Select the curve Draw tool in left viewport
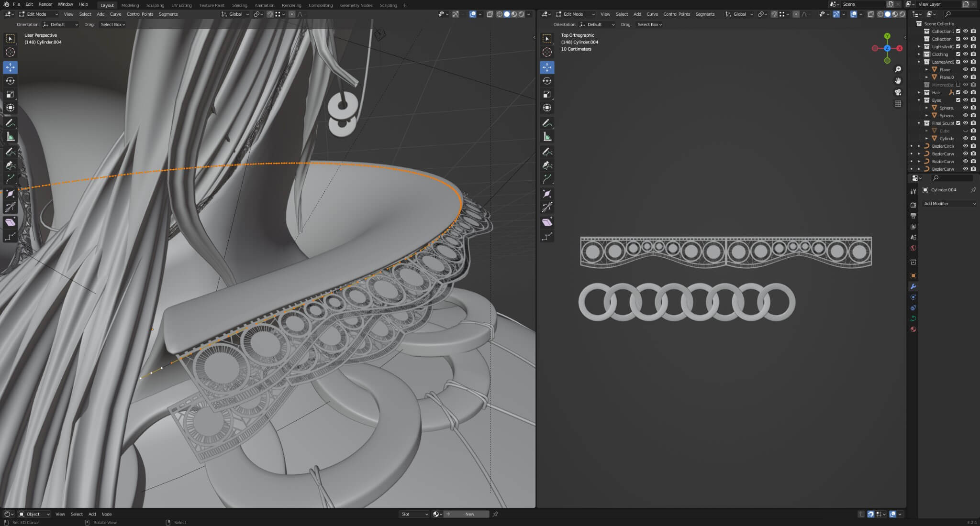 [x=10, y=152]
